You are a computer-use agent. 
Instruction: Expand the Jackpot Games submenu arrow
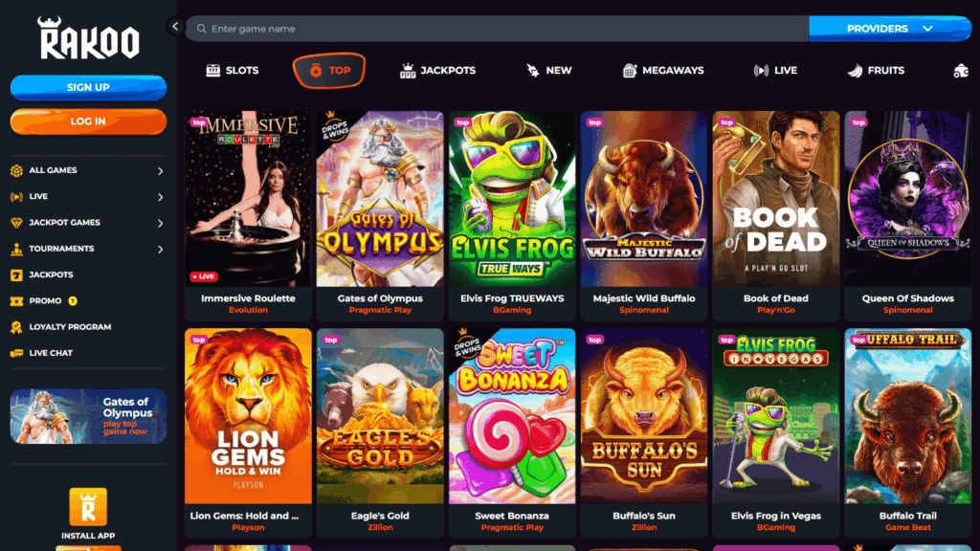coord(161,223)
